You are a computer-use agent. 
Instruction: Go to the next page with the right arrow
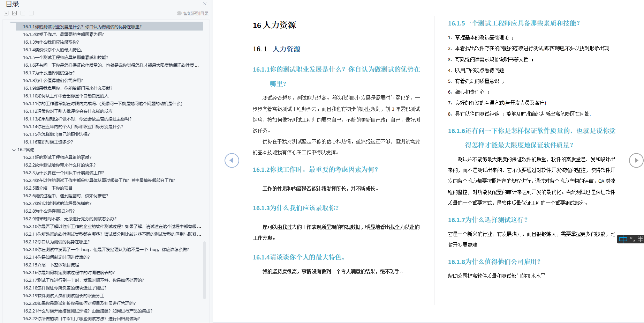point(636,160)
